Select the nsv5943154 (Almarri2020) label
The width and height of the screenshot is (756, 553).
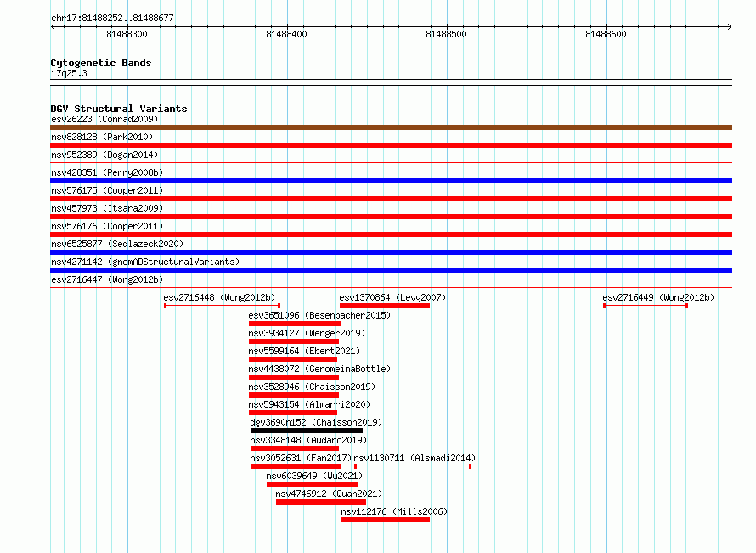click(309, 404)
